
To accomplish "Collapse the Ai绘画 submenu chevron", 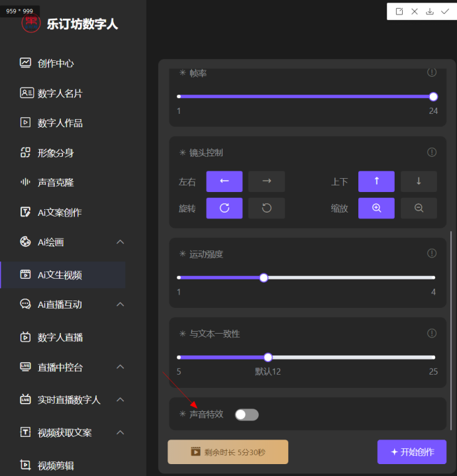I will coord(121,242).
